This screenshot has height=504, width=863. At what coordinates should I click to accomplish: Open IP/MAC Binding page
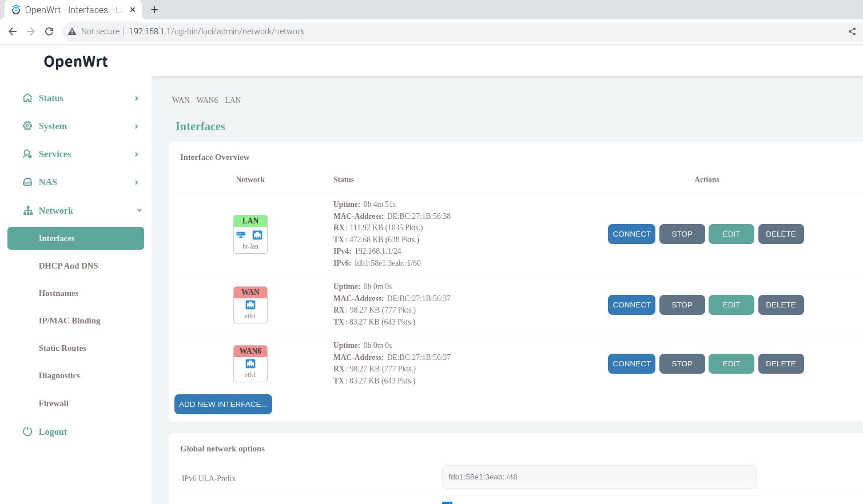[69, 321]
